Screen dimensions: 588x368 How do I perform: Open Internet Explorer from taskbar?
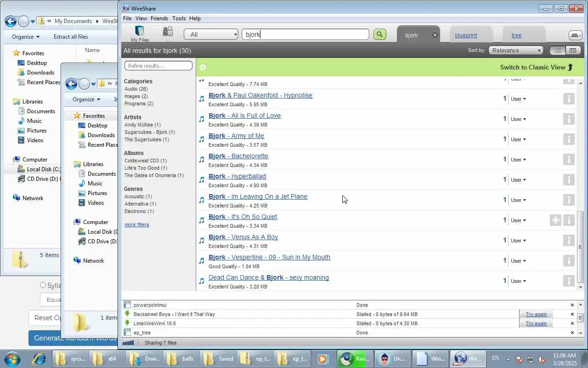(x=39, y=359)
